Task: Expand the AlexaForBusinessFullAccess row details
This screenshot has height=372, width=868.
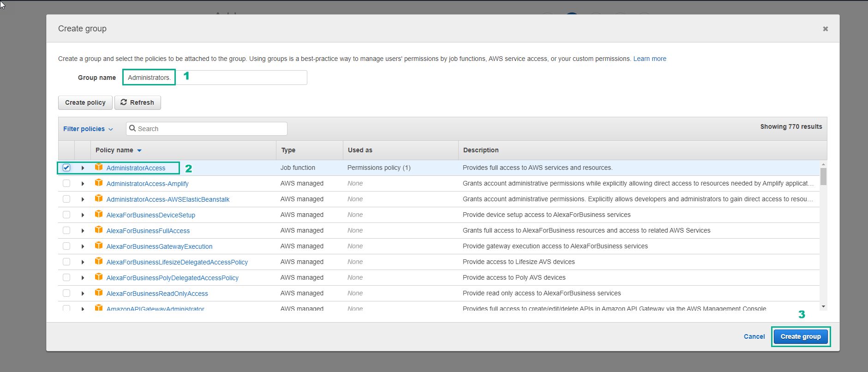Action: point(83,231)
